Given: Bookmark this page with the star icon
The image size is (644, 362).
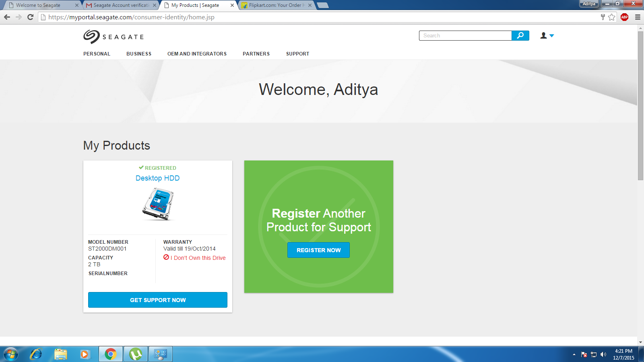Looking at the screenshot, I should 612,17.
